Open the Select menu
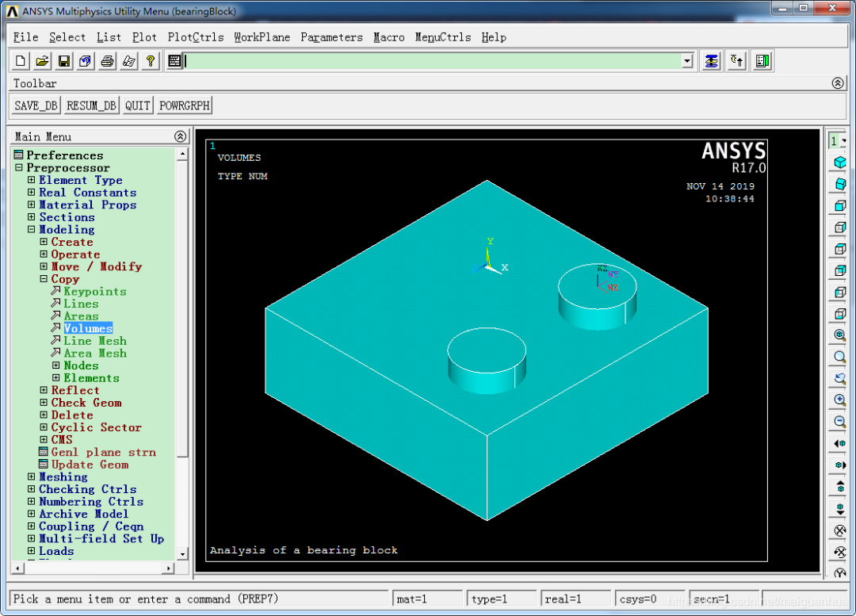856x616 pixels. [x=67, y=37]
